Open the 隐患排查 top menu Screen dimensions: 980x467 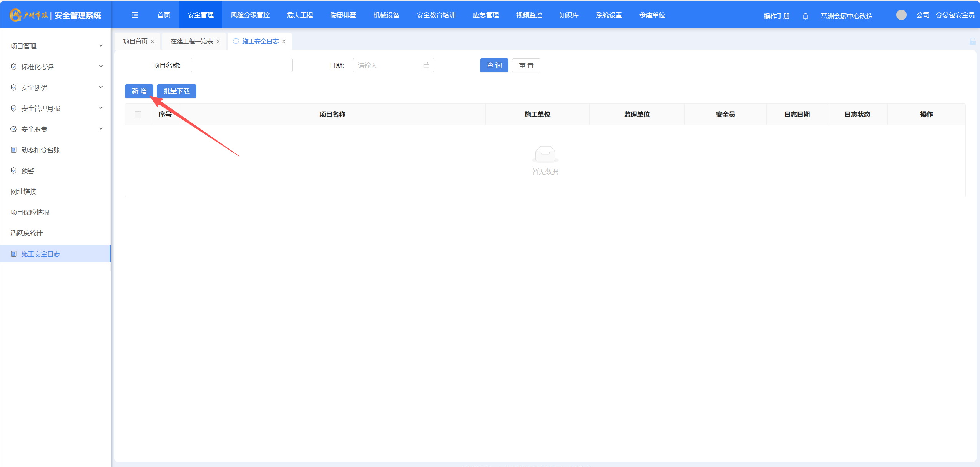pyautogui.click(x=343, y=15)
